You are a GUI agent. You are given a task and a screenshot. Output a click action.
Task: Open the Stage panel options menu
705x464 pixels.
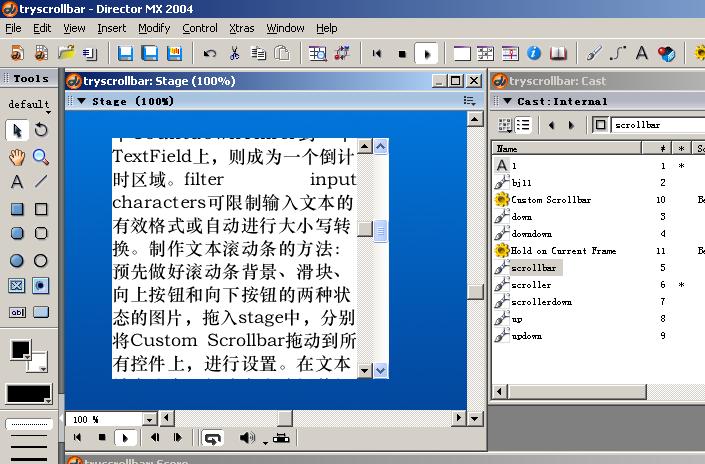click(x=469, y=101)
